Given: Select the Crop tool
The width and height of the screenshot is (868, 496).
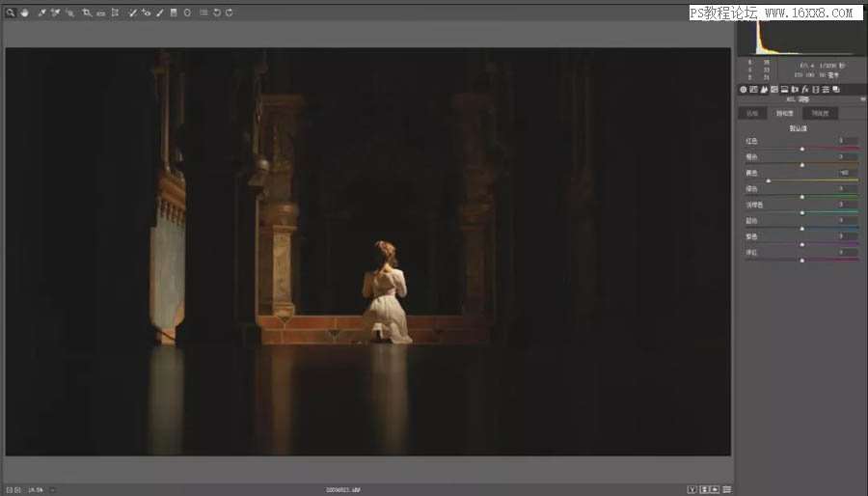Looking at the screenshot, I should [x=87, y=13].
